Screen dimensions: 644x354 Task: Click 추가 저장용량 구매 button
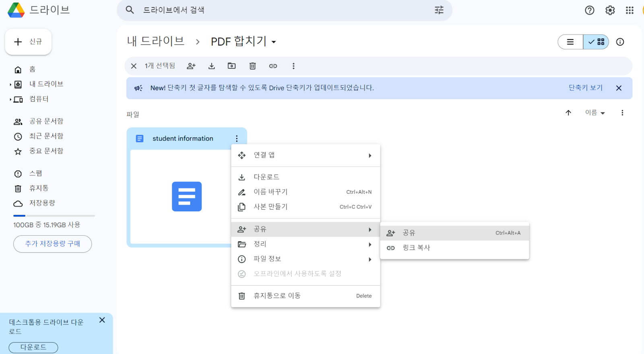(52, 244)
